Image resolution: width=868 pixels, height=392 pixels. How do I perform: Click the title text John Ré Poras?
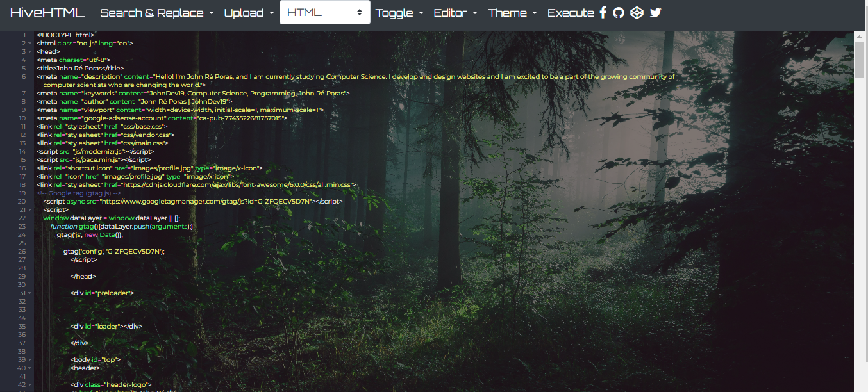click(80, 68)
